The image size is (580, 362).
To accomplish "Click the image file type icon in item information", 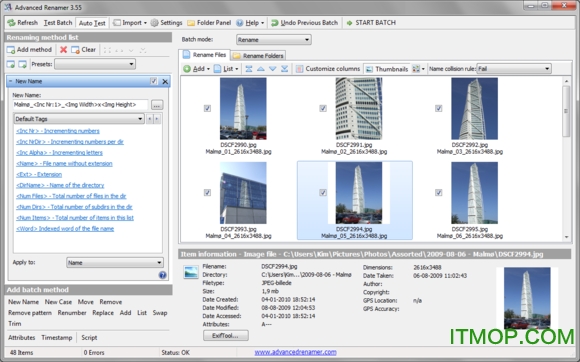I will 190,272.
